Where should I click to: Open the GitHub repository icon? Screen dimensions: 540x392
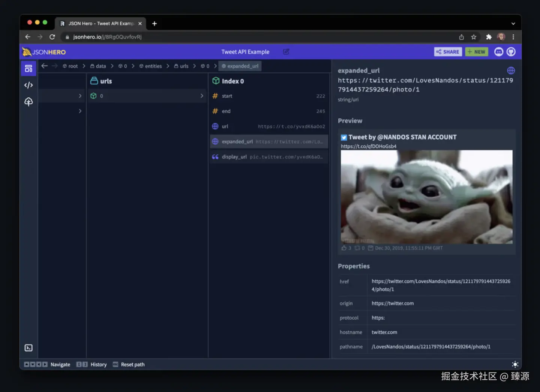tap(511, 52)
